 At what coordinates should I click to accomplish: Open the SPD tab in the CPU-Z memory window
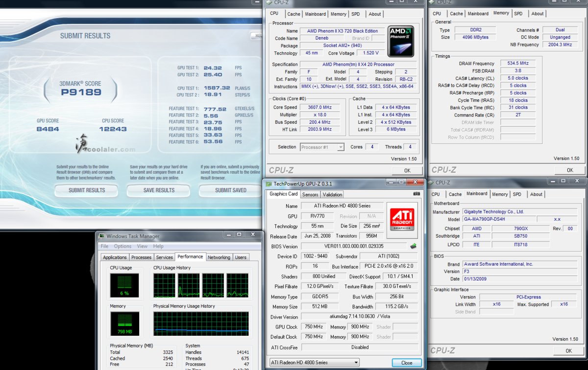click(518, 14)
